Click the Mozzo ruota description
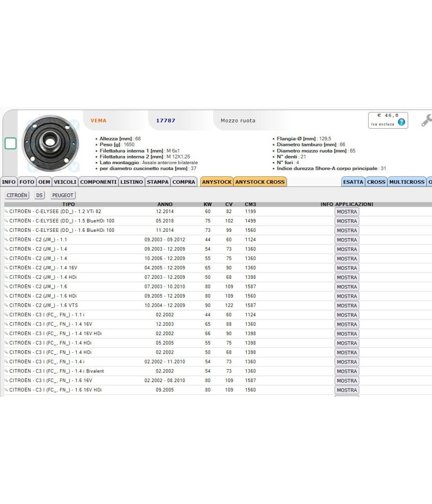The height and width of the screenshot is (504, 432). (238, 120)
